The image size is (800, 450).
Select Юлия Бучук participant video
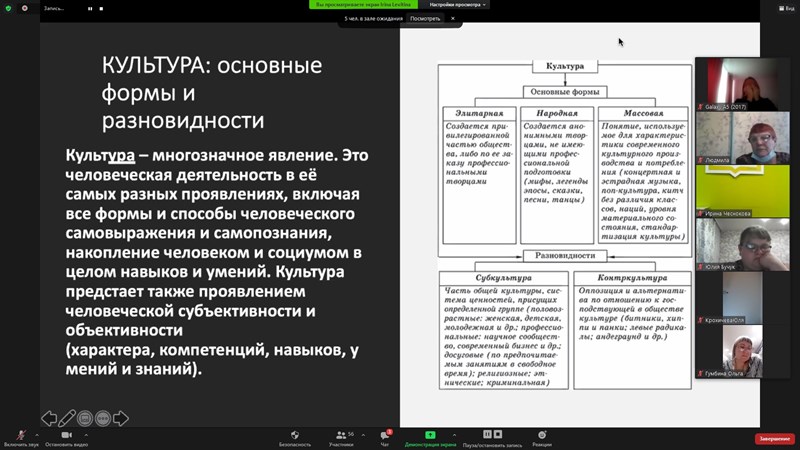pyautogui.click(x=743, y=244)
